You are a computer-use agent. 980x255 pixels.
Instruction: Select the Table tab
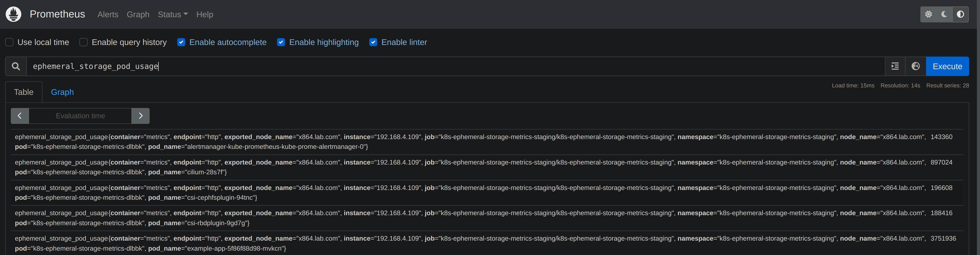[x=24, y=92]
